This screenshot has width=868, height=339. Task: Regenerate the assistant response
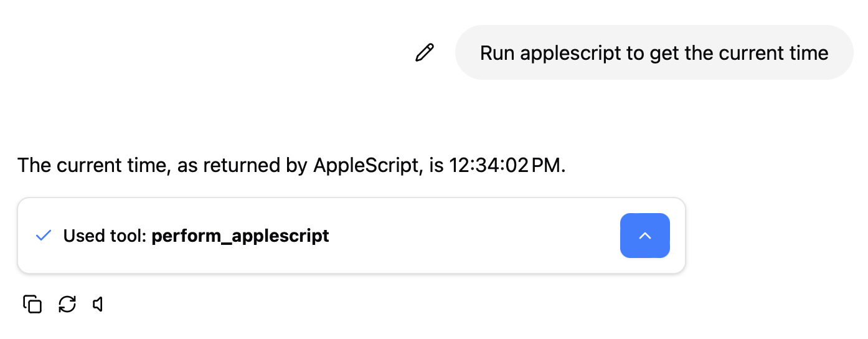pyautogui.click(x=67, y=304)
